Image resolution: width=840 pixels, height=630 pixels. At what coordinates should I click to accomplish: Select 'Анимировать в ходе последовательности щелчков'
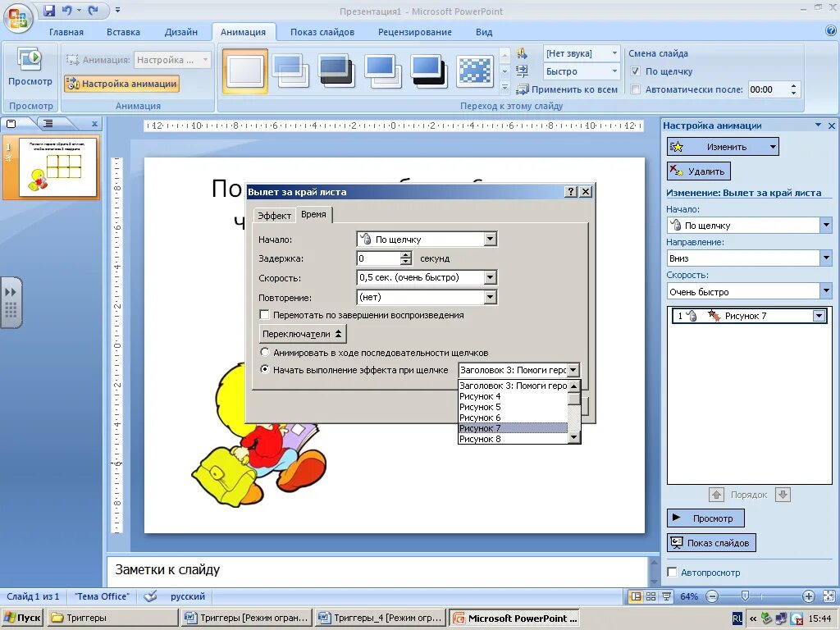(264, 353)
